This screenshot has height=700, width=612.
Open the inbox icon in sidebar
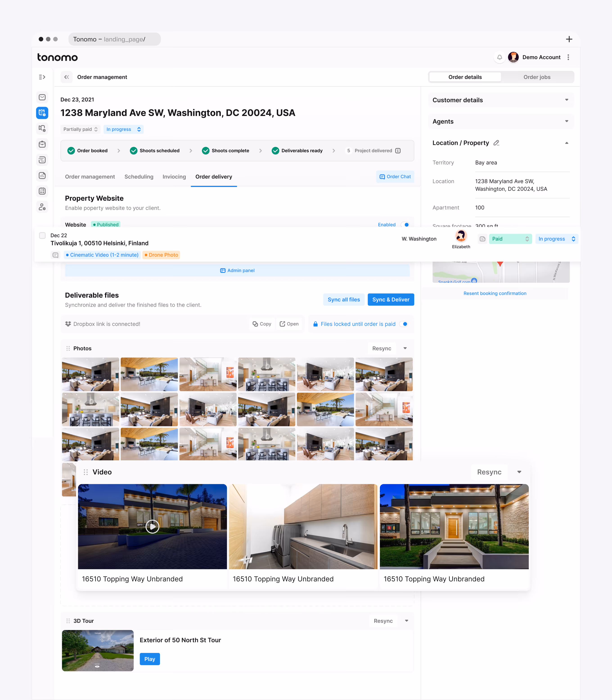click(42, 98)
